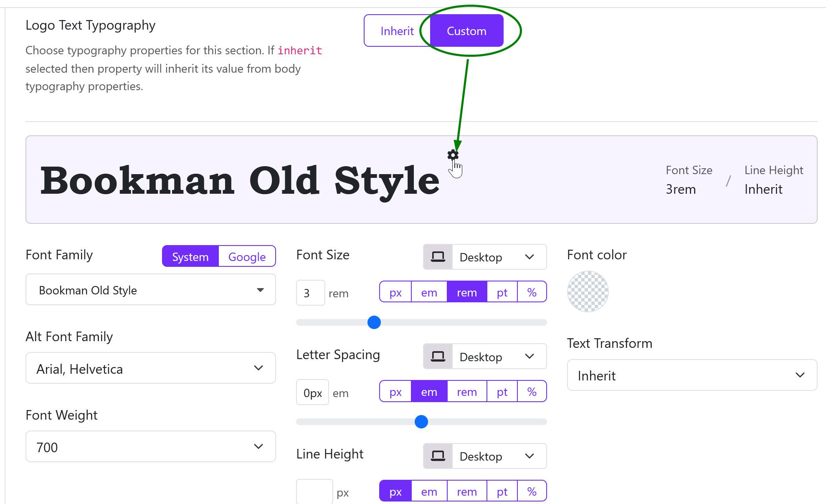
Task: Open the Text Transform dropdown
Action: pyautogui.click(x=692, y=375)
